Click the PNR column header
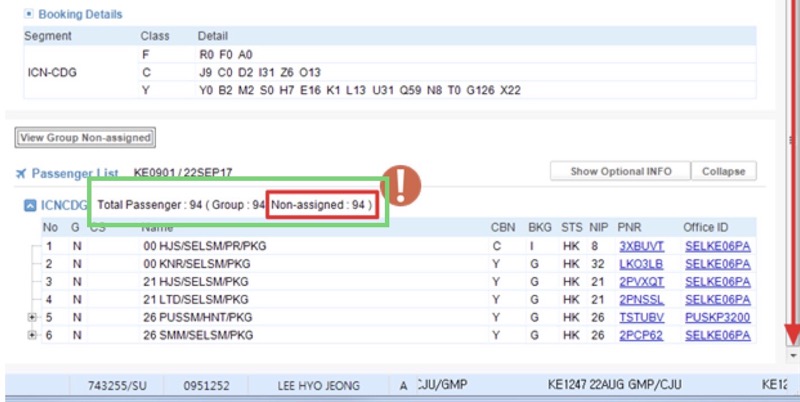 (630, 227)
